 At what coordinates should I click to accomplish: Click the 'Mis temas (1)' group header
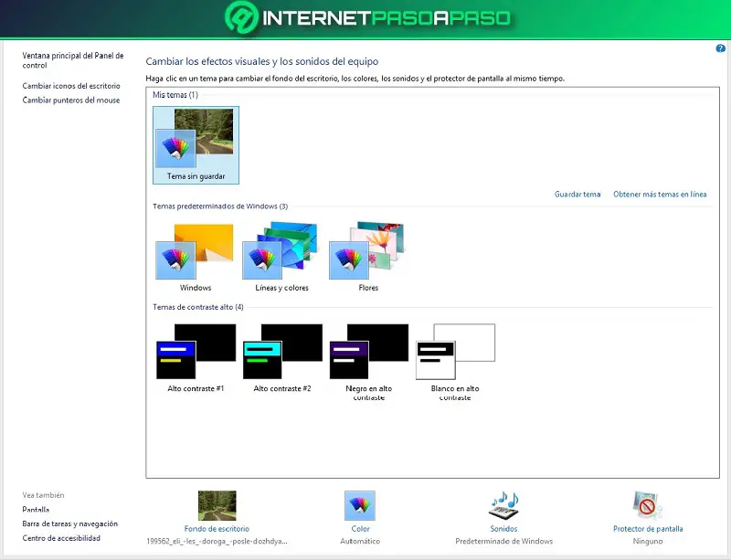[175, 95]
